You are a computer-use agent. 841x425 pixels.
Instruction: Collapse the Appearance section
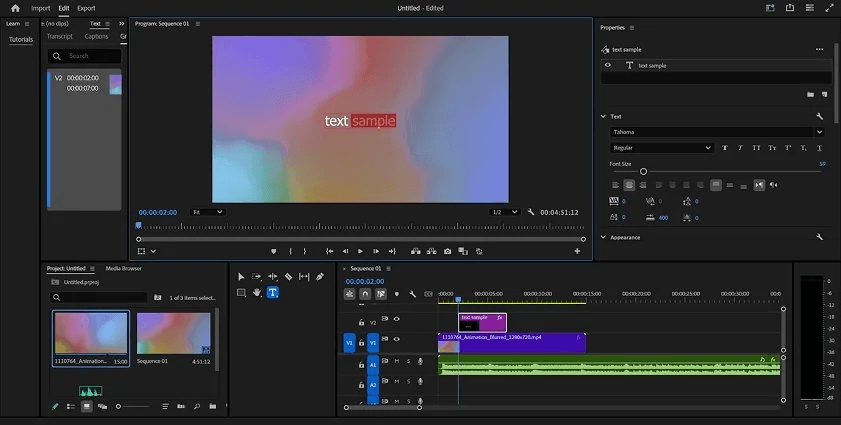[x=603, y=237]
